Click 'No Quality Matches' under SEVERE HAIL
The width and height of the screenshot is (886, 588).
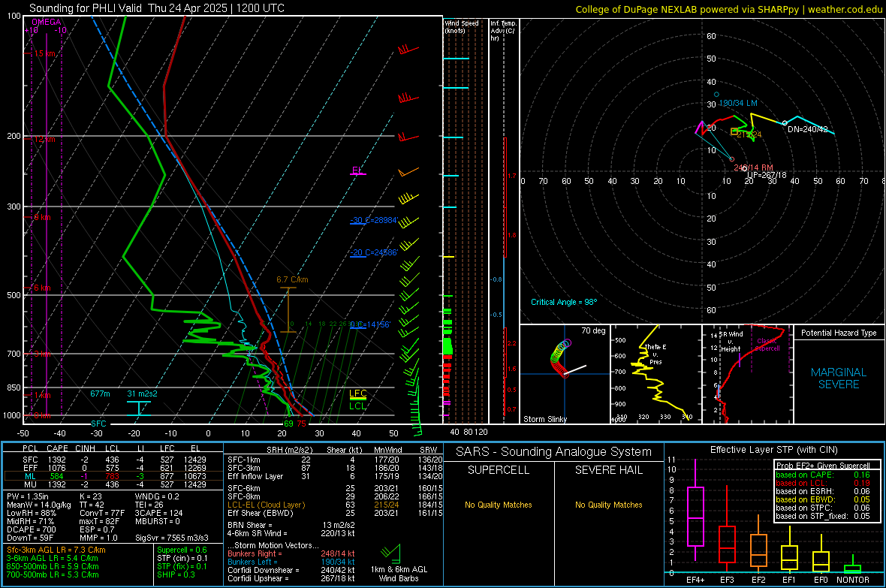[608, 505]
